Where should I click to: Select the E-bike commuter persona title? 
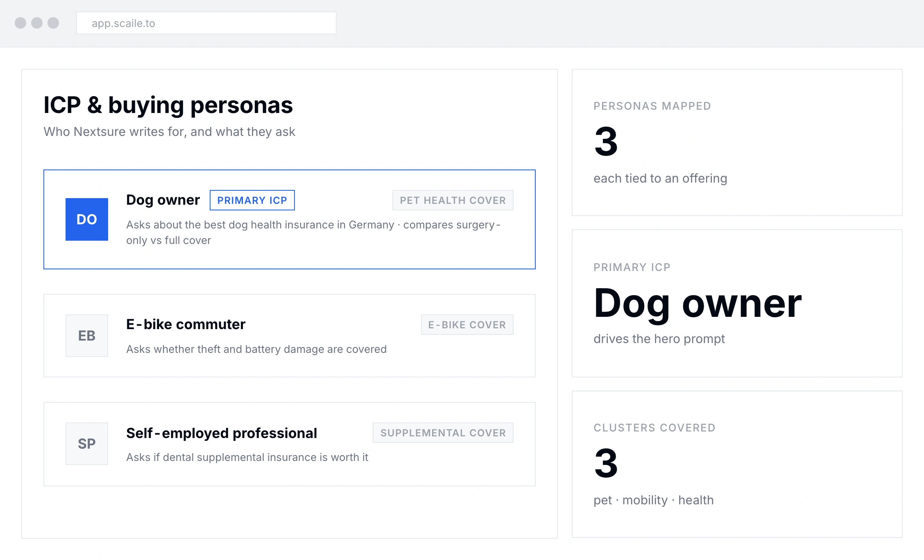point(186,324)
